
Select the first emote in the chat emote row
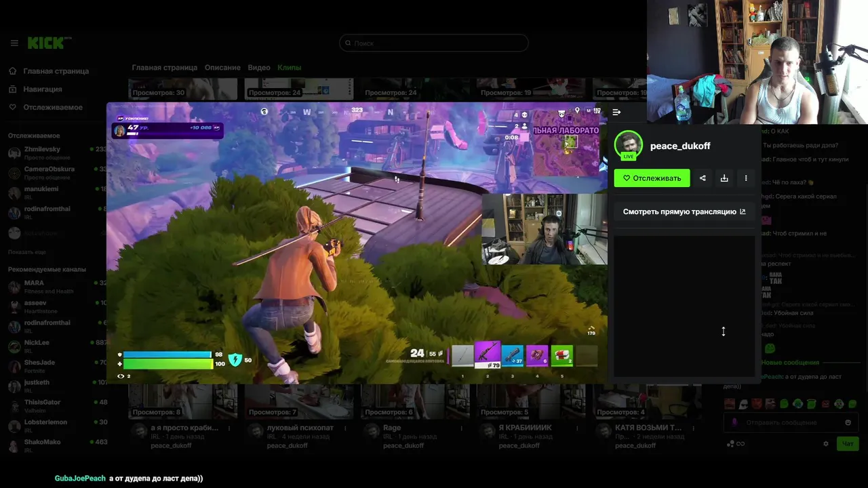pos(730,404)
